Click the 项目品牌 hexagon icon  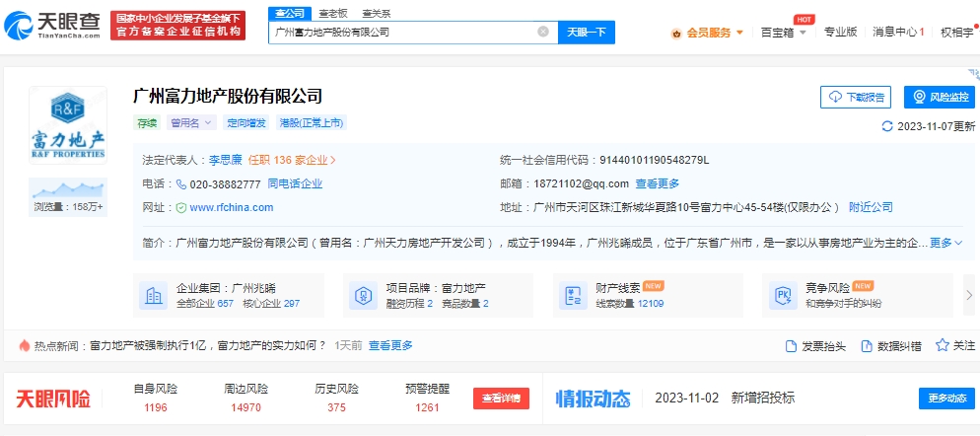point(363,295)
